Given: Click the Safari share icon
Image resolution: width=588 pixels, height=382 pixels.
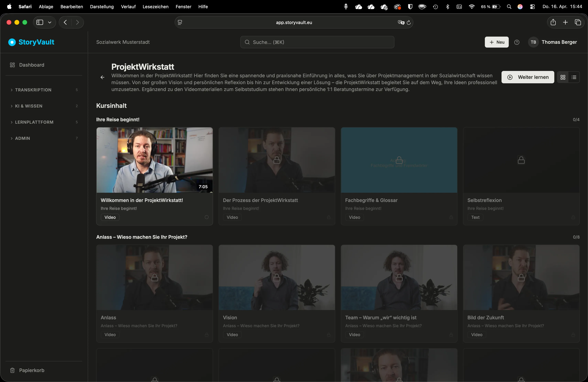Looking at the screenshot, I should (553, 22).
